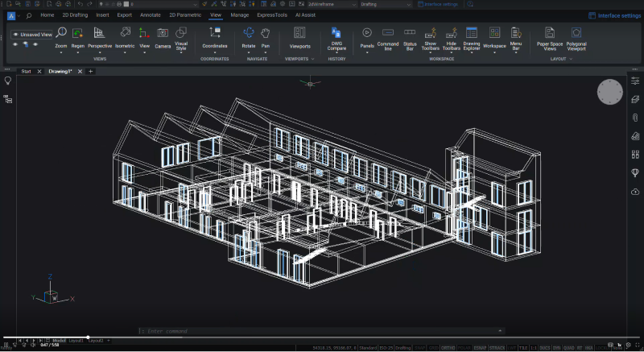Image resolution: width=644 pixels, height=352 pixels.
Task: Toggle DYN in the status bar
Action: (x=557, y=348)
